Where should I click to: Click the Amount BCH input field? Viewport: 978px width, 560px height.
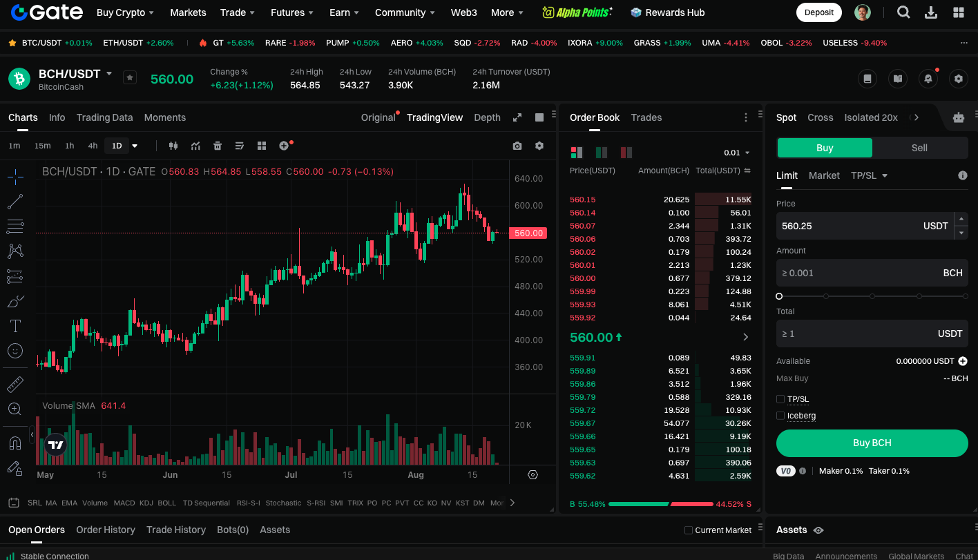click(872, 273)
